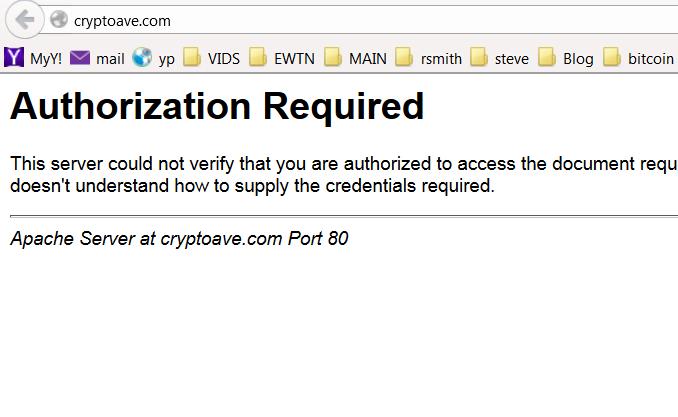Open the EWTN bookmark folder
This screenshot has height=417, width=678.
pyautogui.click(x=282, y=58)
